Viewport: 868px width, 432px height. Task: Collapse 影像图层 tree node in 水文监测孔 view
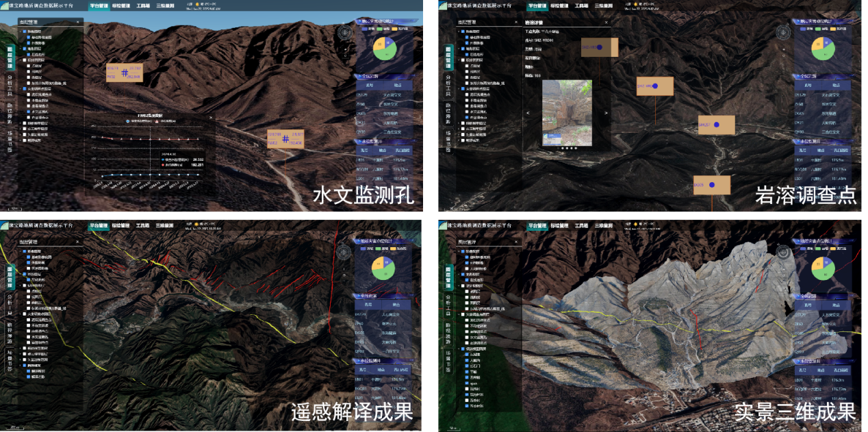20,31
